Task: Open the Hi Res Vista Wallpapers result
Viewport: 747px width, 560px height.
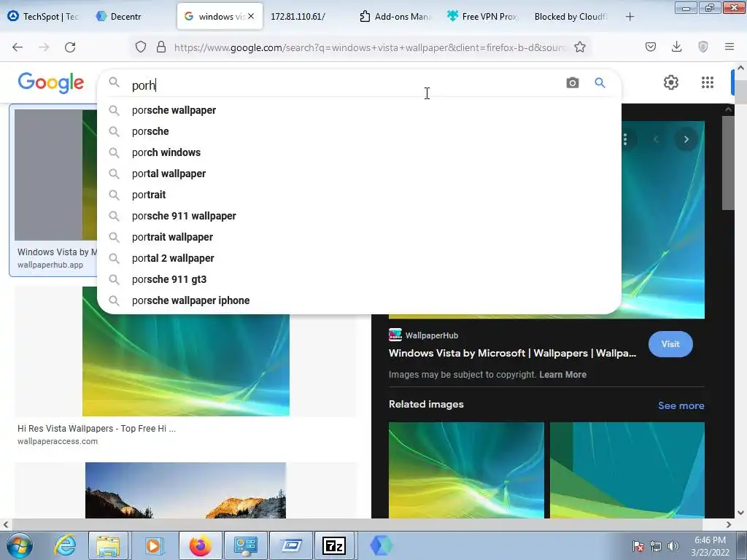Action: click(x=97, y=428)
